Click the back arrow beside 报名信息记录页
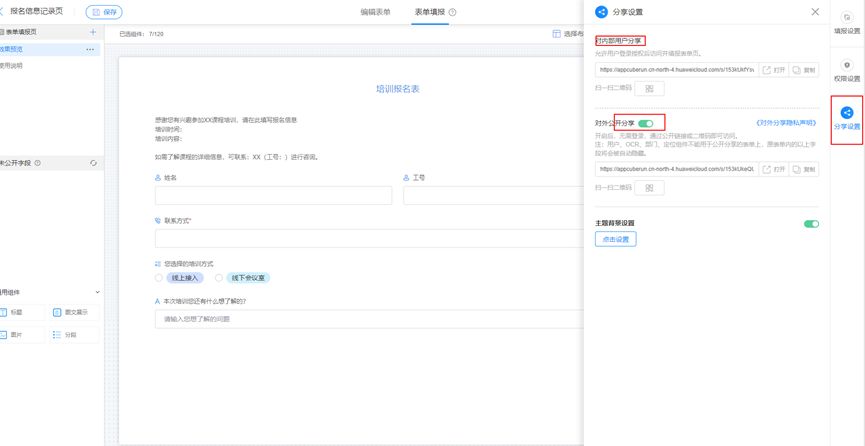 pos(2,12)
